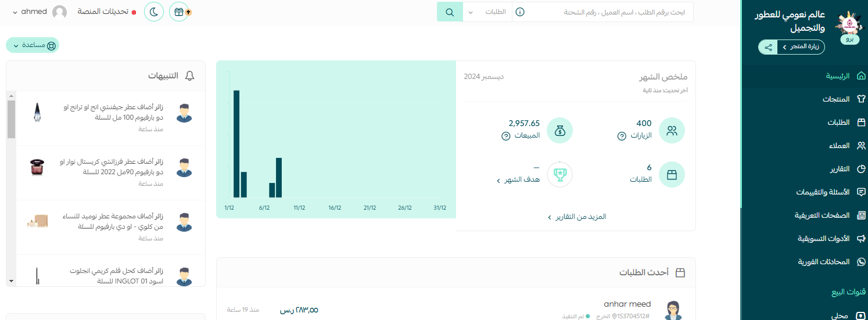Screen dimensions: 868x320
Task: Open the الأدوات التسويقية megaphone icon
Action: click(x=861, y=238)
